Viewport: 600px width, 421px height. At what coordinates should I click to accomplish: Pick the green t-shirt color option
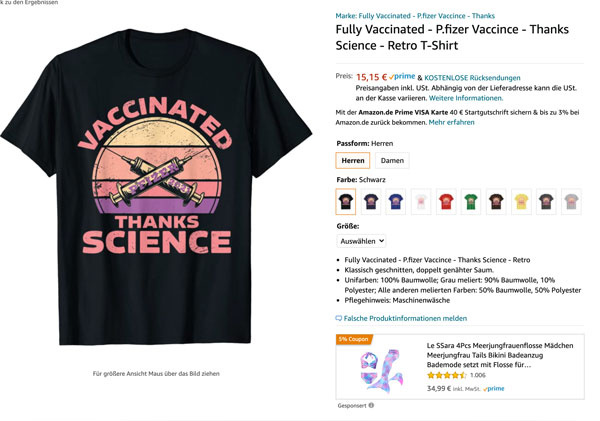tap(471, 202)
